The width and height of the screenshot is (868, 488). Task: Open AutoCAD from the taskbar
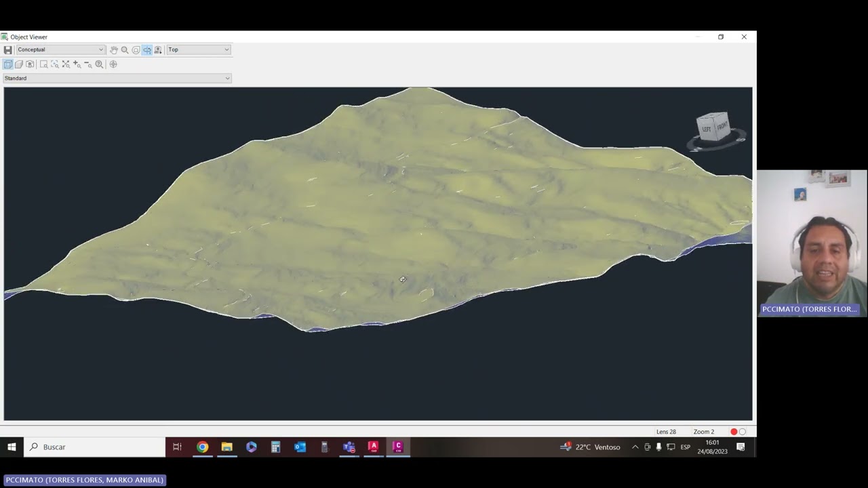coord(373,447)
